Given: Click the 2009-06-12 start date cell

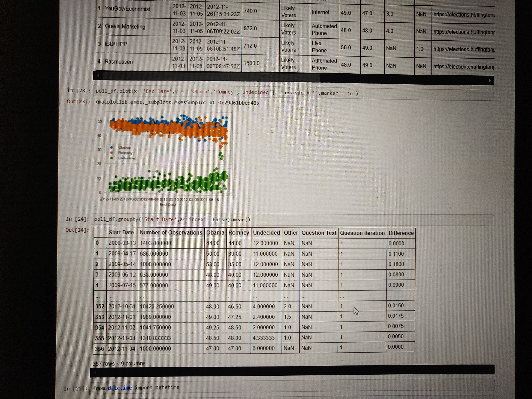Looking at the screenshot, I should pyautogui.click(x=122, y=275).
